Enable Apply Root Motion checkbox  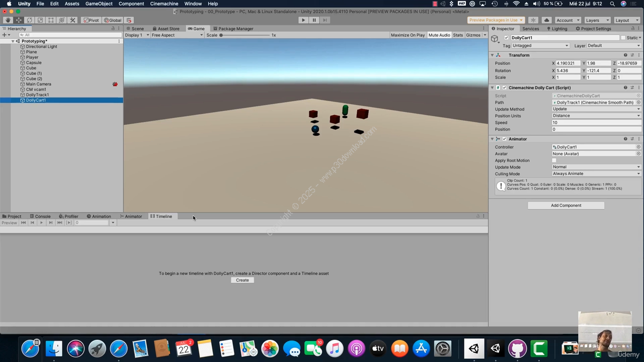pyautogui.click(x=554, y=160)
